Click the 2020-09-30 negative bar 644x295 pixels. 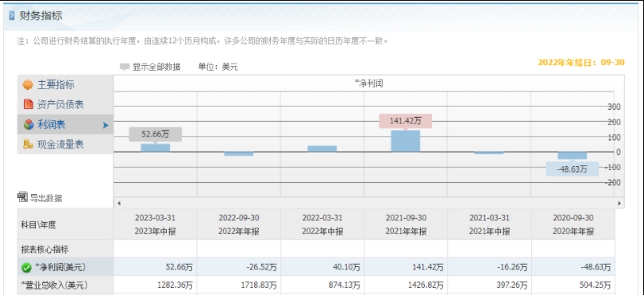click(x=572, y=156)
